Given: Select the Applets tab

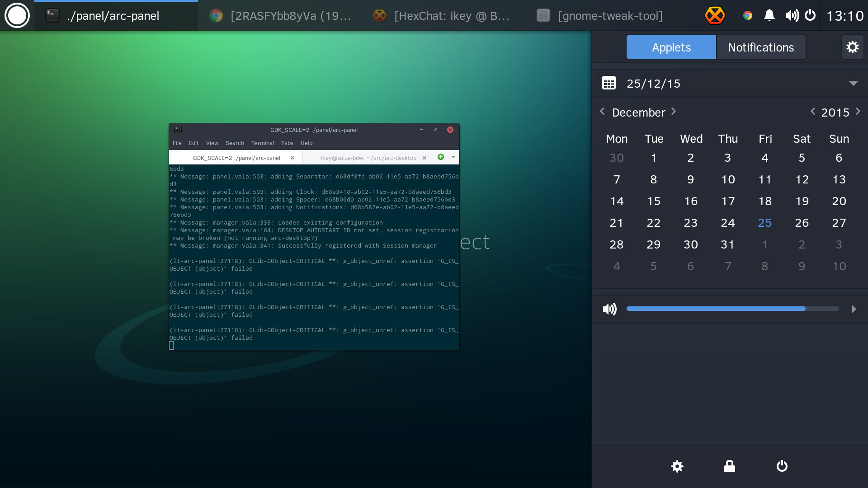Looking at the screenshot, I should pos(671,47).
